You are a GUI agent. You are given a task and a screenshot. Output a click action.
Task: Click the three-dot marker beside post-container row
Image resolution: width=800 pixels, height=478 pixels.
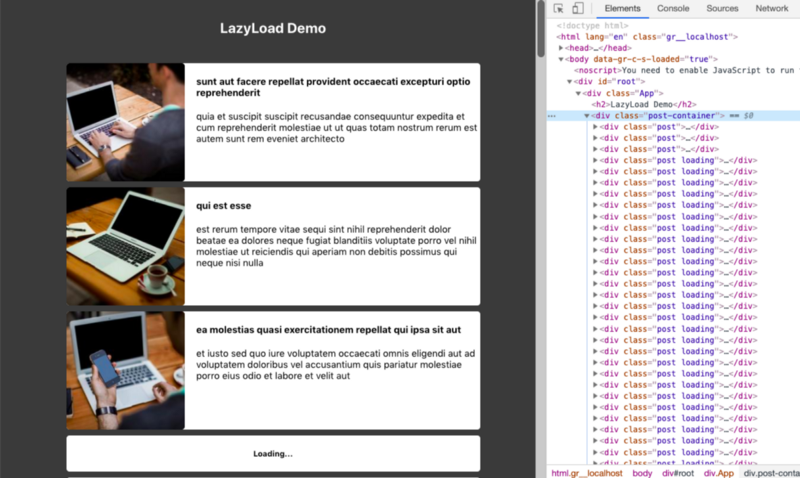click(x=552, y=116)
